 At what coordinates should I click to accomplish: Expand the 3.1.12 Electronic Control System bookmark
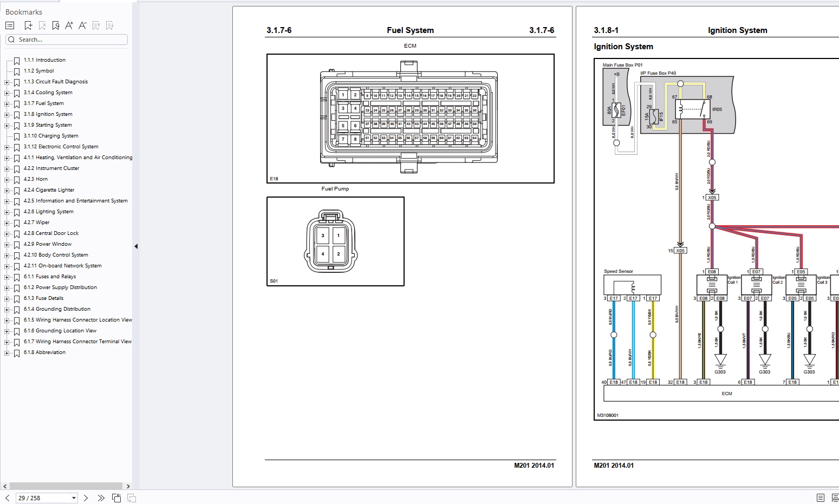coord(6,147)
